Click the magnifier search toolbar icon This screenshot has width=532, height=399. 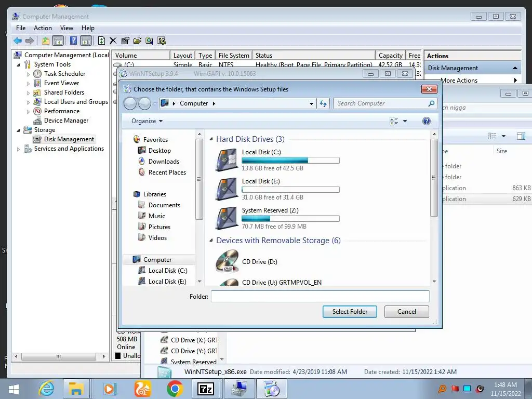click(x=149, y=41)
